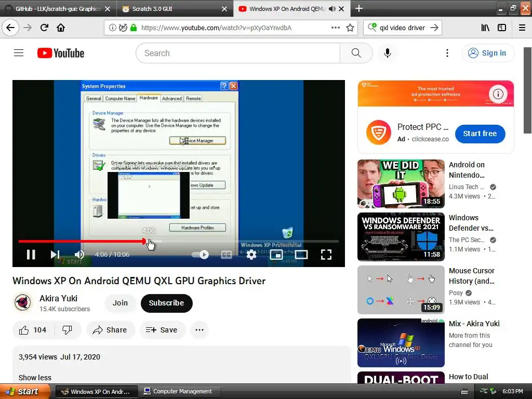Image resolution: width=532 pixels, height=399 pixels.
Task: Open the Android on Nintendo video thumbnail
Action: point(401,183)
